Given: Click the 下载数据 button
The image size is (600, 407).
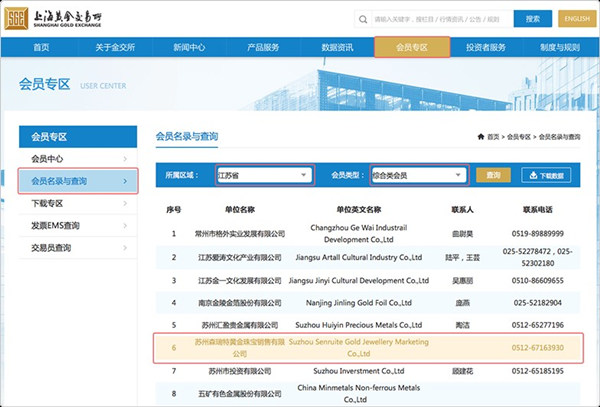Looking at the screenshot, I should [x=546, y=176].
